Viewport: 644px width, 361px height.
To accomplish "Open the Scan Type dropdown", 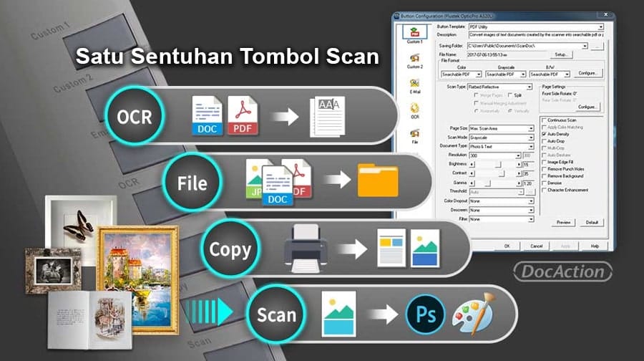I will pyautogui.click(x=530, y=87).
